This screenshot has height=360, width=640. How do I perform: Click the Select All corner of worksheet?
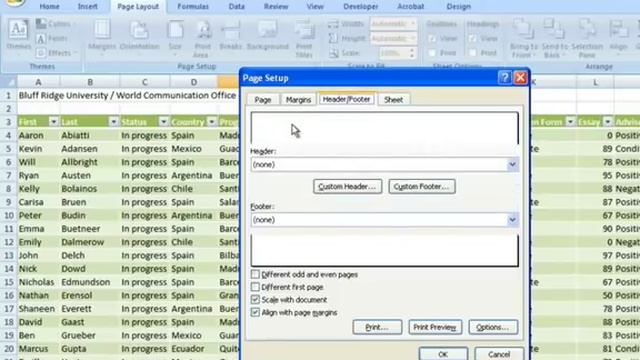coord(9,82)
